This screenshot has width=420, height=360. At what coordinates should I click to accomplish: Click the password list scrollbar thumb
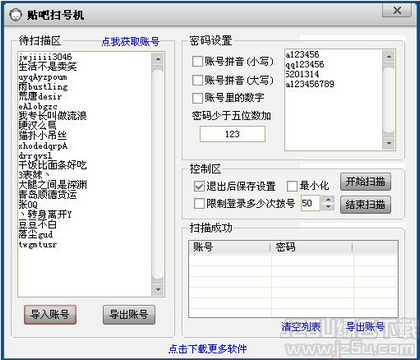389,100
